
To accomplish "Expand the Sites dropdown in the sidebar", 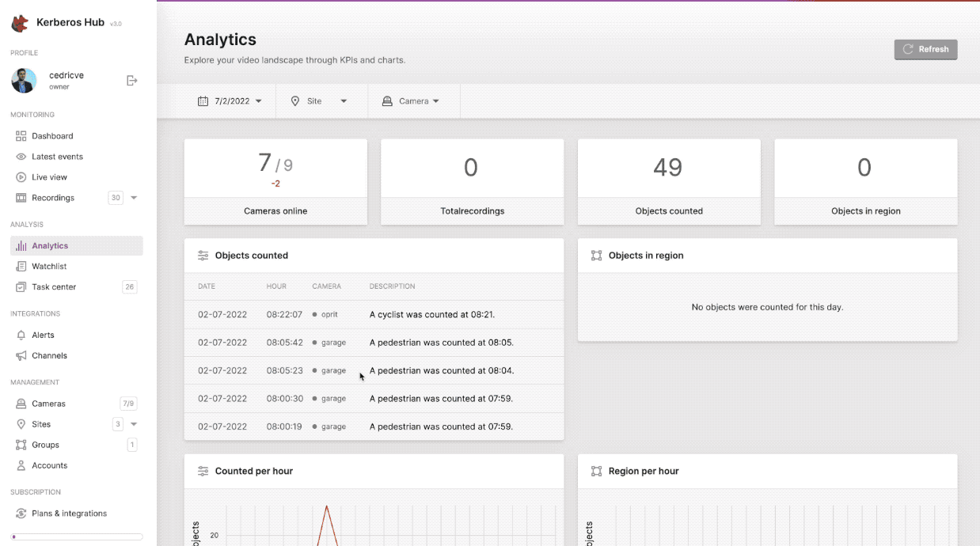I will point(135,424).
